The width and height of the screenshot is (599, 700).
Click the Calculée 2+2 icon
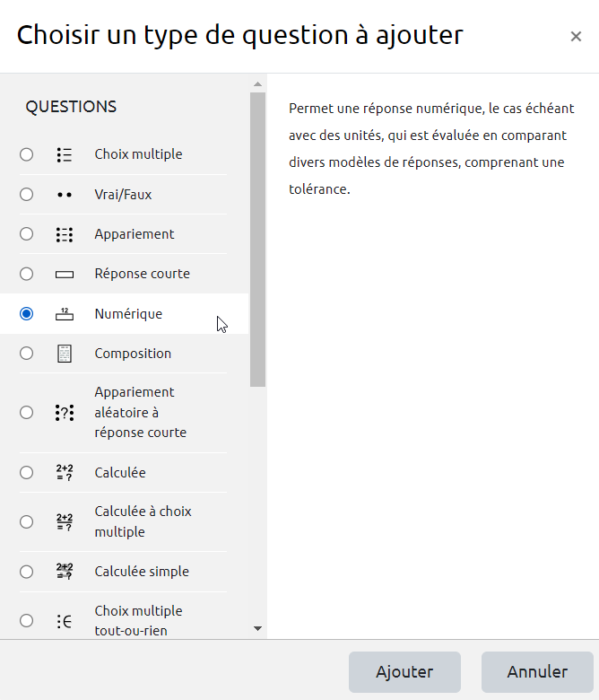click(x=64, y=473)
